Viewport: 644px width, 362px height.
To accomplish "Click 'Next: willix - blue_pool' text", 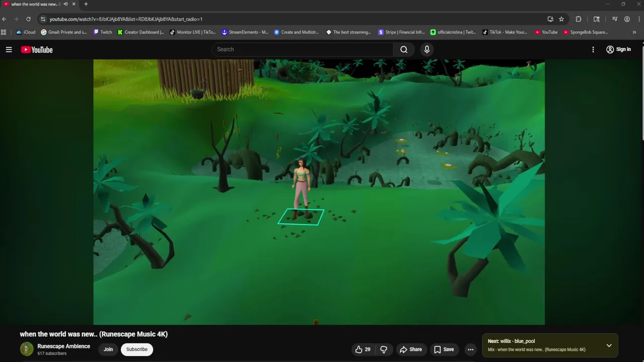I will point(511,341).
